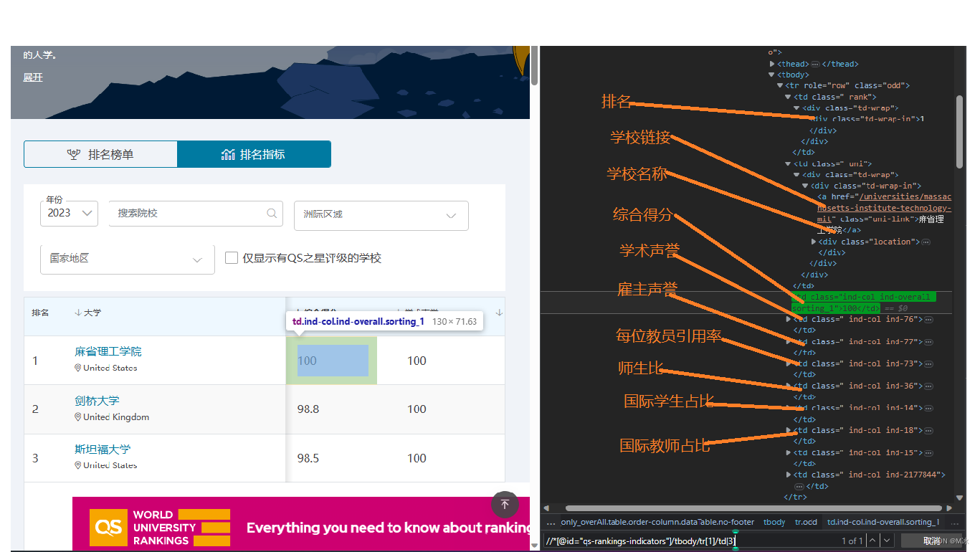The image size is (980, 552).
Task: Open the 洲际区域 region dropdown
Action: (x=381, y=215)
